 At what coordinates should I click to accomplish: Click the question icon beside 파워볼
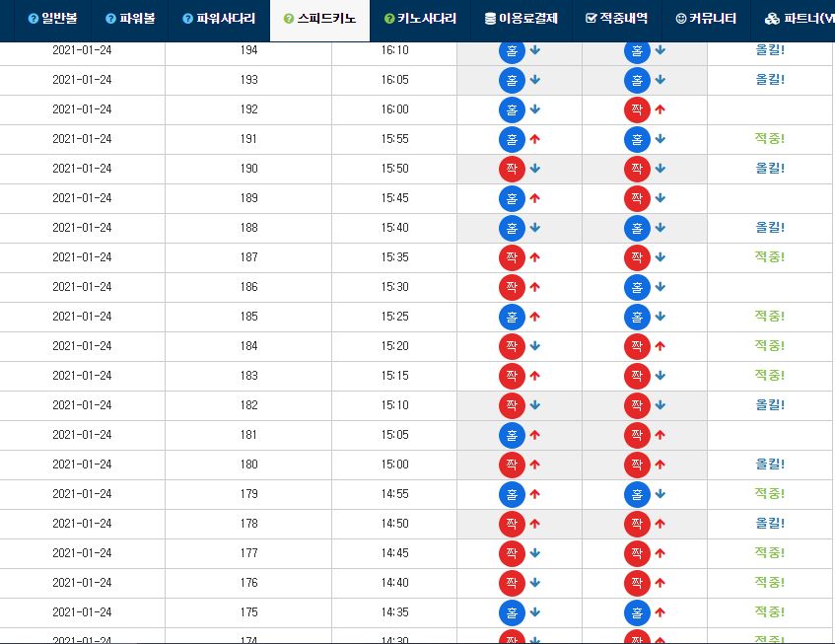pyautogui.click(x=110, y=19)
